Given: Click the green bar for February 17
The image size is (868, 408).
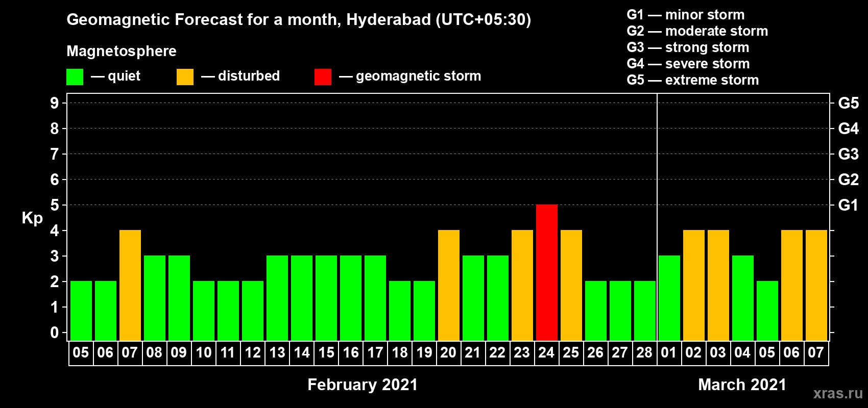Looking at the screenshot, I should tap(375, 298).
